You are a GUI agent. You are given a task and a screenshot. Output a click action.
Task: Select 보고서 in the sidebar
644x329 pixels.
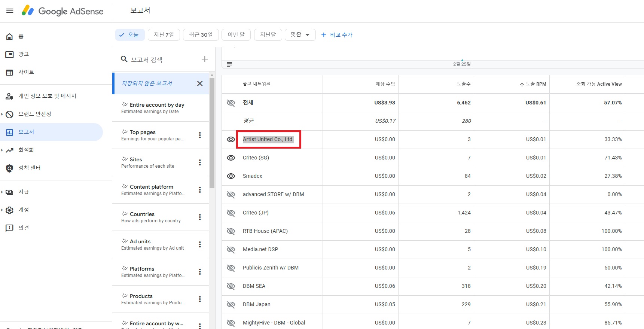point(51,132)
